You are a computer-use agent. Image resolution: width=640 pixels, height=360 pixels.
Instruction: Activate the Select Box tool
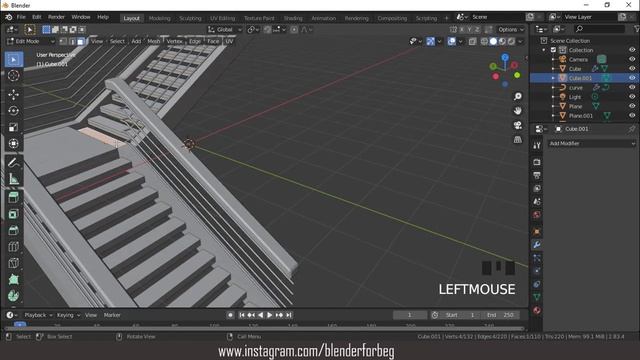tap(13, 60)
